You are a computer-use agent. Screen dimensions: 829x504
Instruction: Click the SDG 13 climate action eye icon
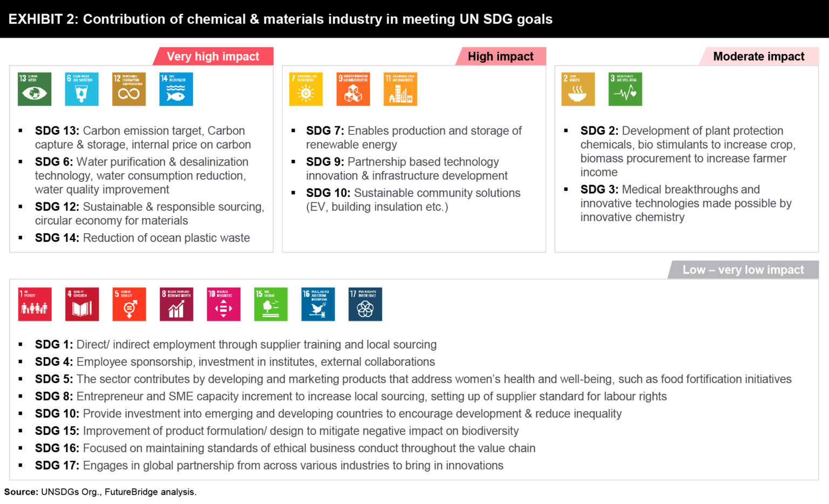click(x=35, y=89)
